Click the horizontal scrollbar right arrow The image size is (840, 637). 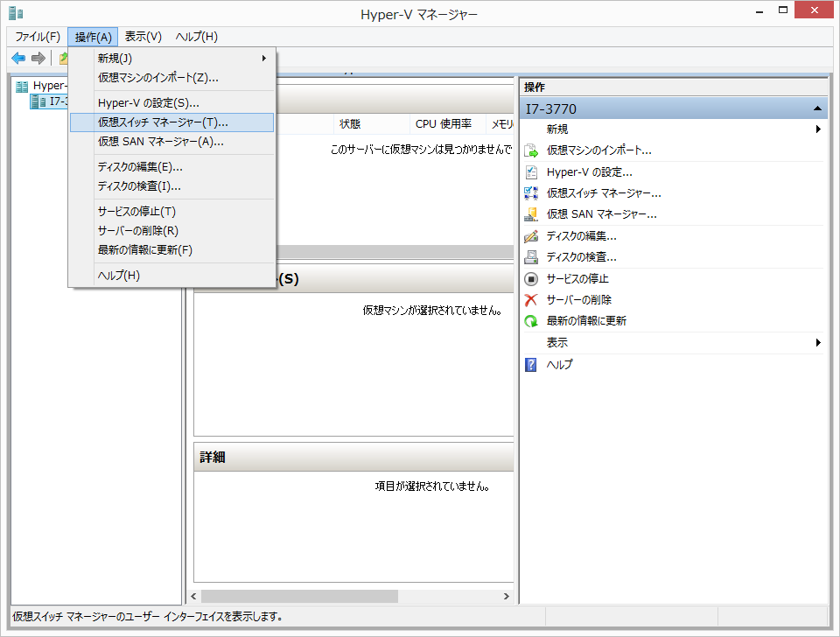pyautogui.click(x=507, y=596)
